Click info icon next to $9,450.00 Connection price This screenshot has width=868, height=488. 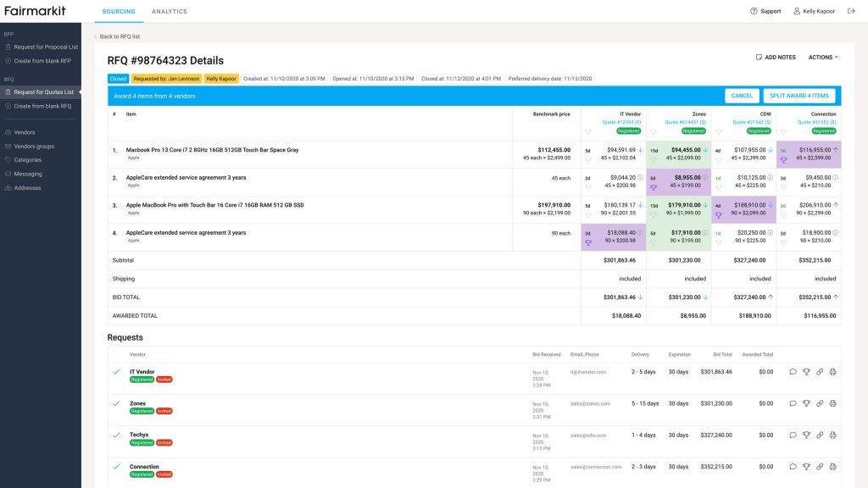[835, 178]
